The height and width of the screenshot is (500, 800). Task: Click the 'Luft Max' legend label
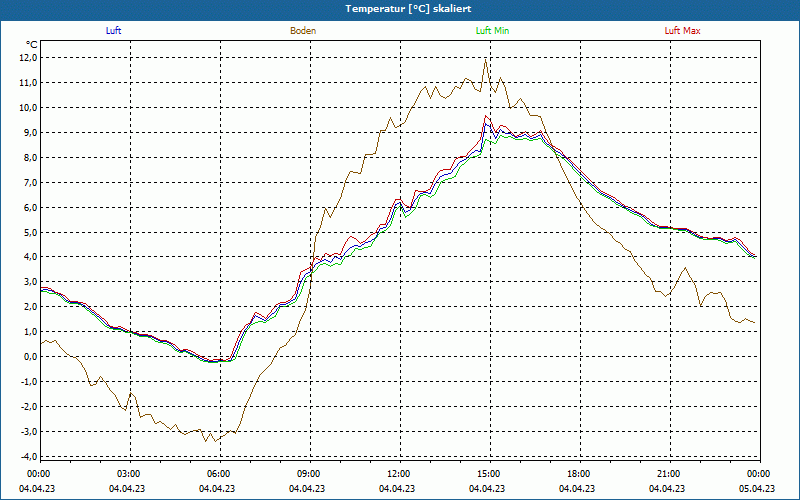(x=682, y=31)
